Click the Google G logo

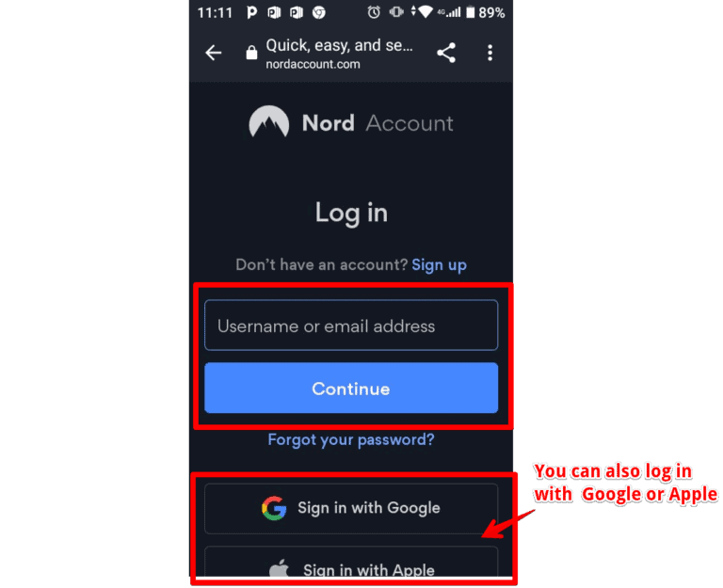[274, 508]
